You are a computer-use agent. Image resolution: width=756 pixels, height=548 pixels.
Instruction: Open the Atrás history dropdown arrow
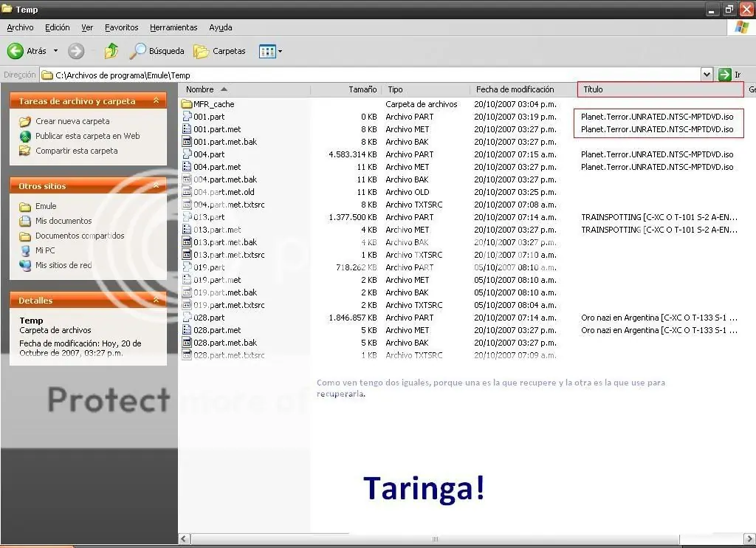pyautogui.click(x=55, y=51)
